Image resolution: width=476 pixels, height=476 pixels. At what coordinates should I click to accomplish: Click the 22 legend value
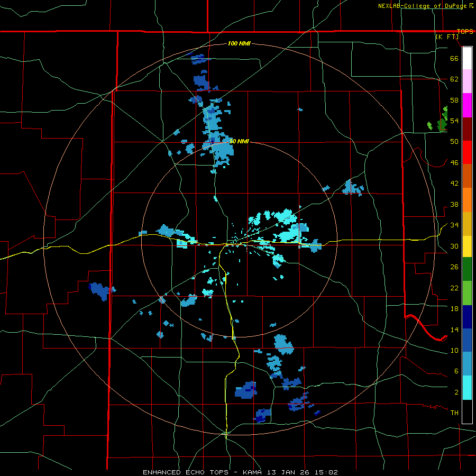[x=454, y=288]
